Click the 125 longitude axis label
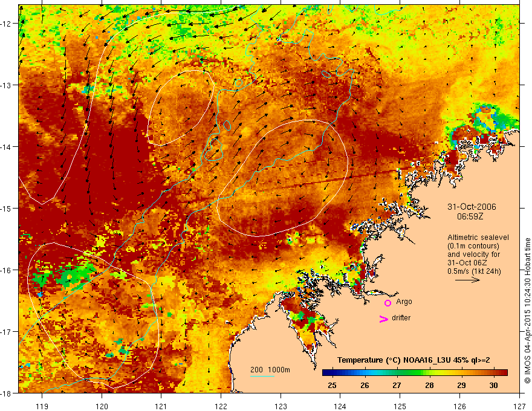This screenshot has height=411, width=532. [400, 406]
